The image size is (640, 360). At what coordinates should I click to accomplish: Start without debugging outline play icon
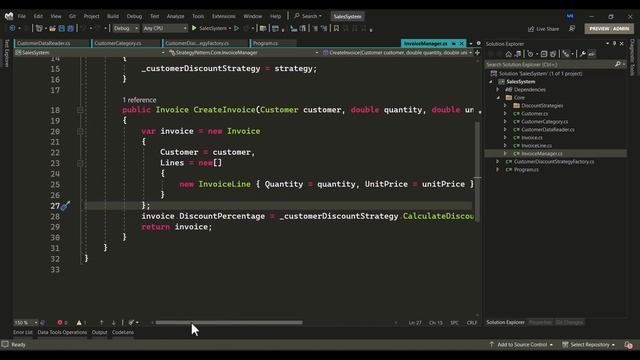click(x=236, y=28)
